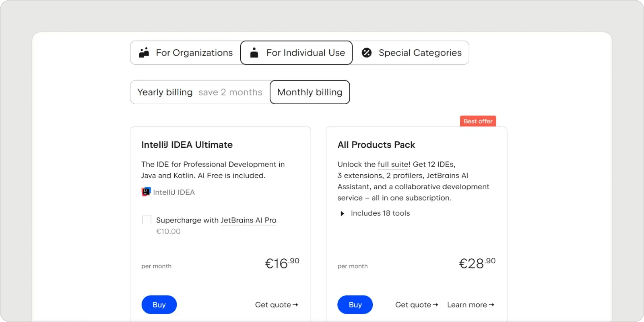Viewport: 644px width, 322px height.
Task: Open the full suite link
Action: [394, 164]
